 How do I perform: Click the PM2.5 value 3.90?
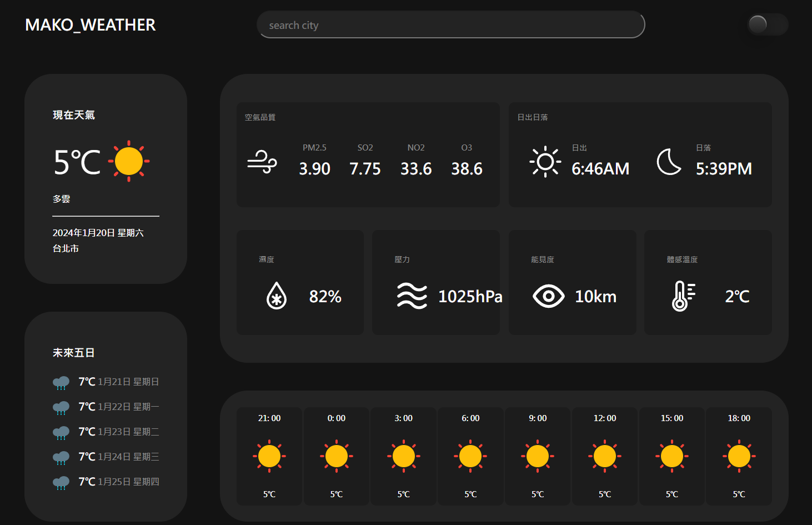(314, 168)
